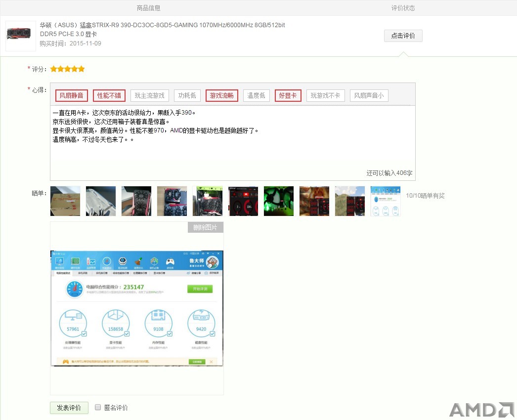Image resolution: width=517 pixels, height=420 pixels.
Task: Click inside the review text area
Action: [x=232, y=143]
